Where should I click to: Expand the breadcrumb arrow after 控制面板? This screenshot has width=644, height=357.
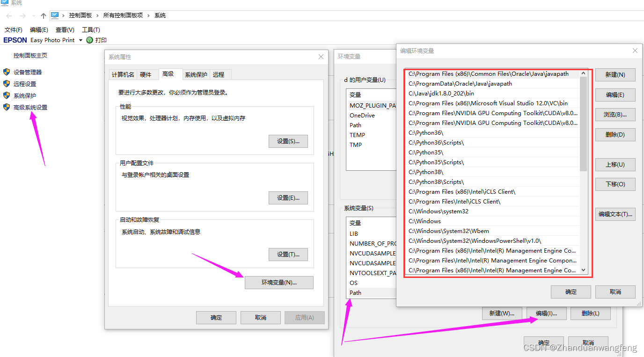pyautogui.click(x=97, y=15)
